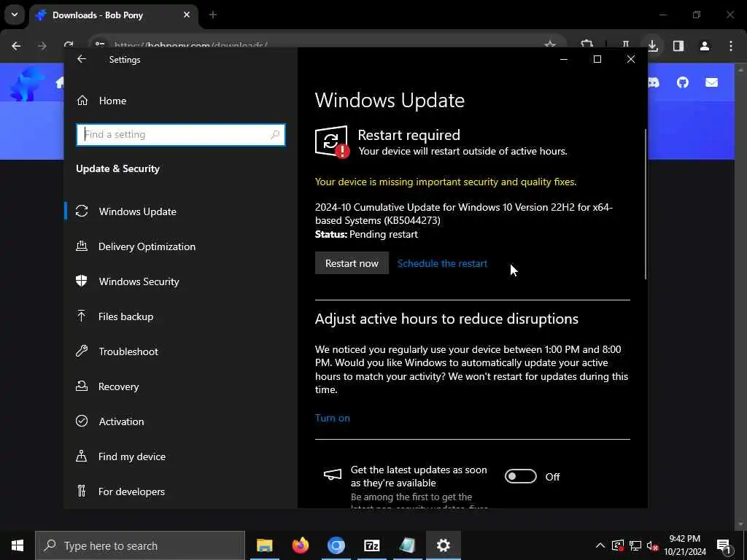Screen dimensions: 747x560
Task: Open a new browser tab
Action: [x=213, y=15]
